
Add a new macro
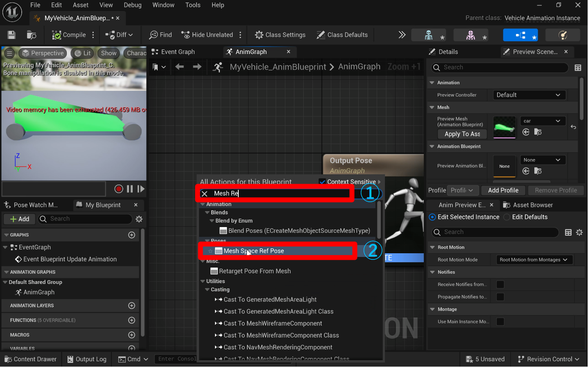point(132,335)
